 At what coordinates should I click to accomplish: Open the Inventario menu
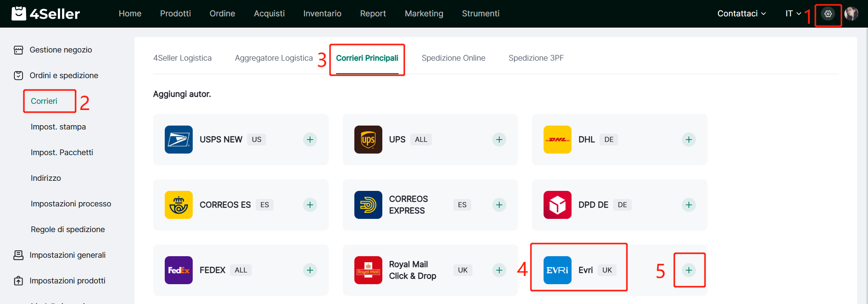[322, 14]
